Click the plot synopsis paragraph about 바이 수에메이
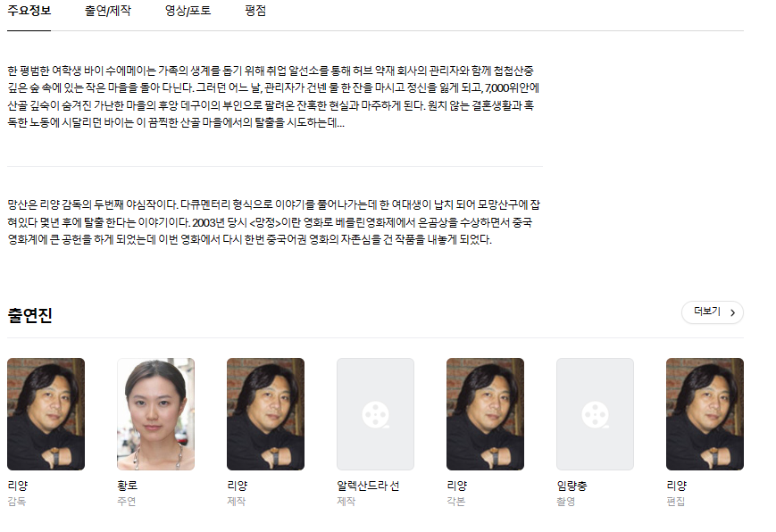Viewport: 776px width, 532px height. (x=273, y=97)
